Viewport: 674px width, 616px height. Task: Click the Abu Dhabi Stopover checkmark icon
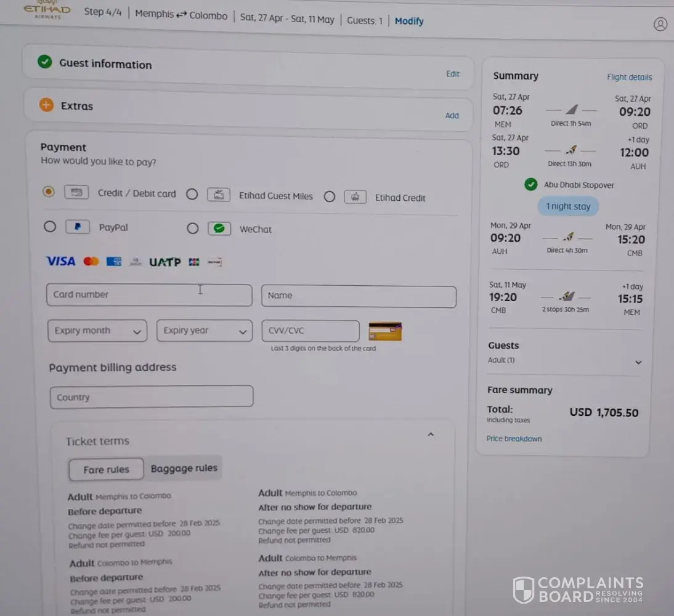coord(531,184)
